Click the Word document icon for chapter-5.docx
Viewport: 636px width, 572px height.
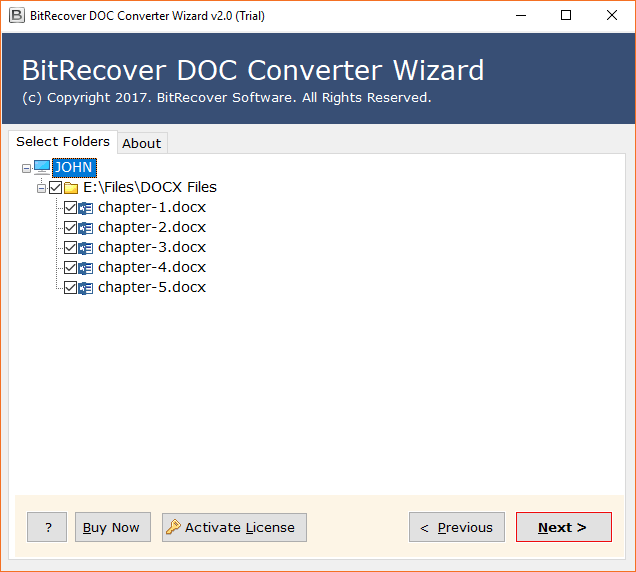[x=86, y=288]
